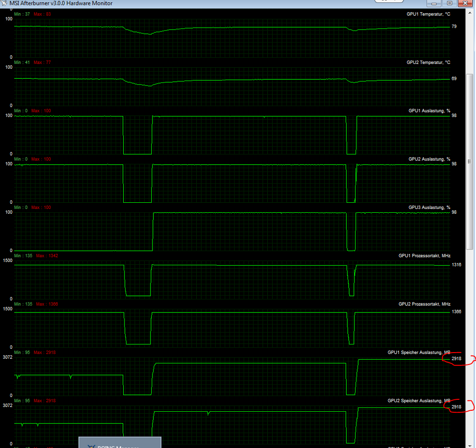This screenshot has height=448, width=476.
Task: Click the GPU1 Prozessortakt graph label
Action: [x=424, y=256]
